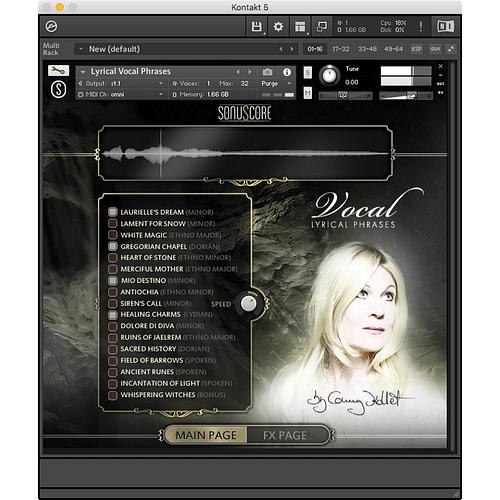Toggle the Gregorian Chapel phrase checkbox
Viewport: 500px width, 500px height.
(x=113, y=246)
